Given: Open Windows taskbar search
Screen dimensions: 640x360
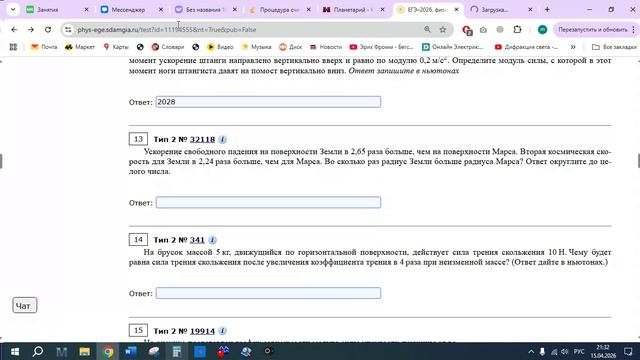Looking at the screenshot, I should coord(38,351).
